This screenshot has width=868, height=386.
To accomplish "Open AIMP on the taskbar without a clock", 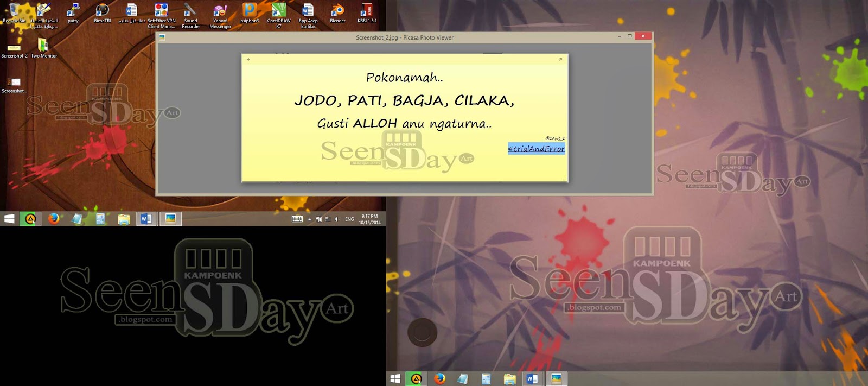I will click(416, 378).
